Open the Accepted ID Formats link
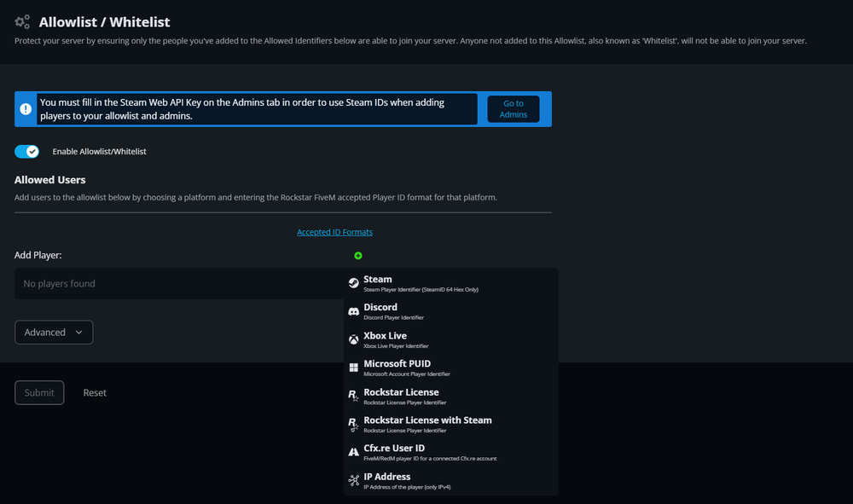Image resolution: width=853 pixels, height=504 pixels. [x=334, y=232]
